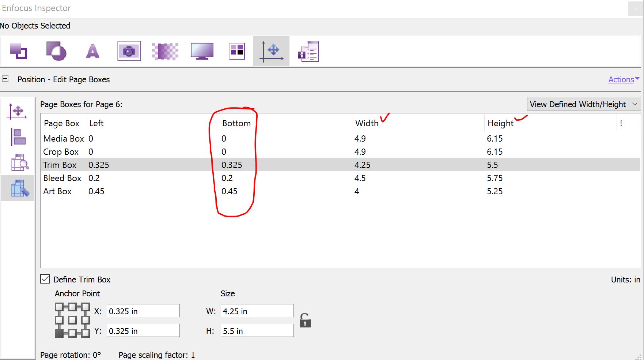Open the View Defined Width/Height dropdown
The width and height of the screenshot is (644, 360).
[583, 104]
